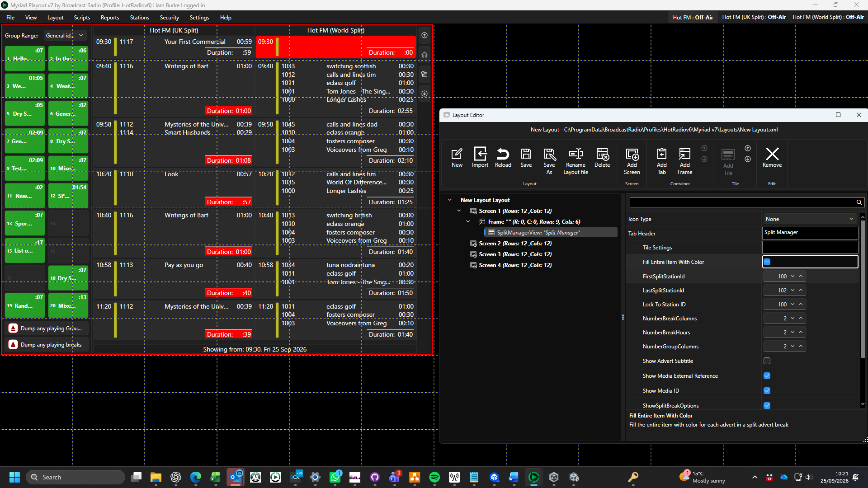Click Dump any playing breaks button
This screenshot has width=868, height=488.
pyautogui.click(x=47, y=345)
